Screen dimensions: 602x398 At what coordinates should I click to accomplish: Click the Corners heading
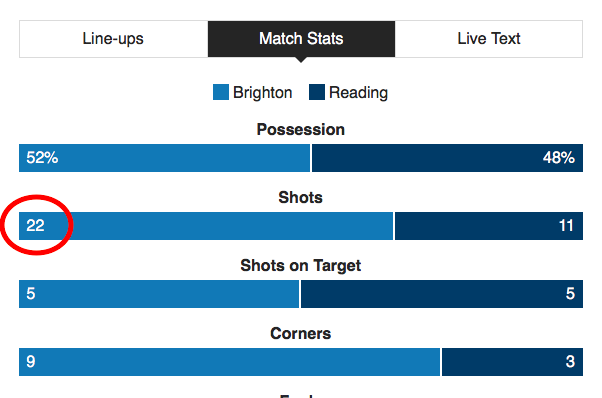pos(301,333)
